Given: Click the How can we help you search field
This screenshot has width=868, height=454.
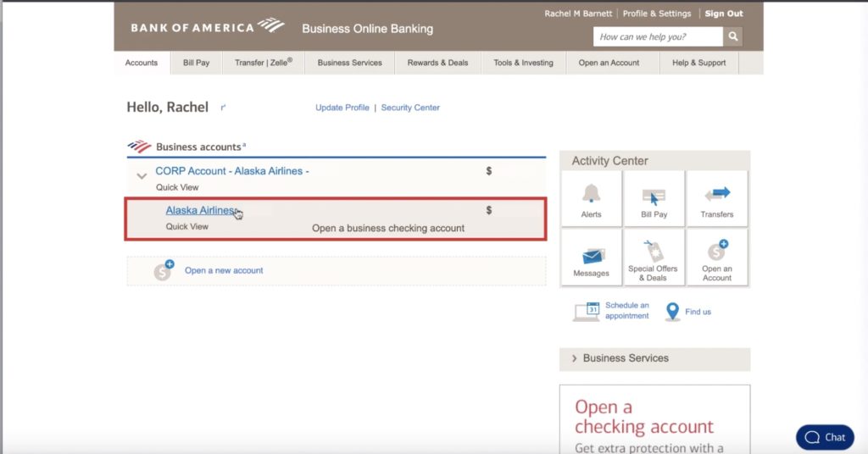Looking at the screenshot, I should coord(658,36).
